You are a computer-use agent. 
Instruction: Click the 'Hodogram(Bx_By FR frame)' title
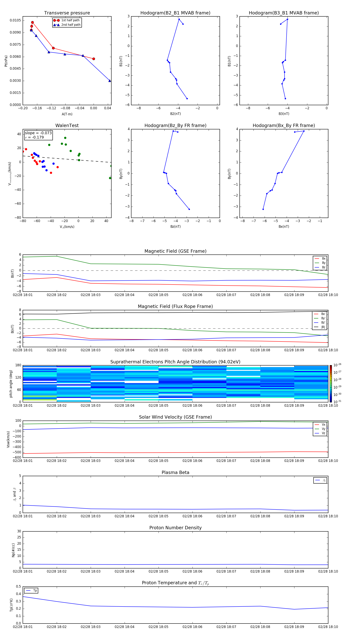284,125
